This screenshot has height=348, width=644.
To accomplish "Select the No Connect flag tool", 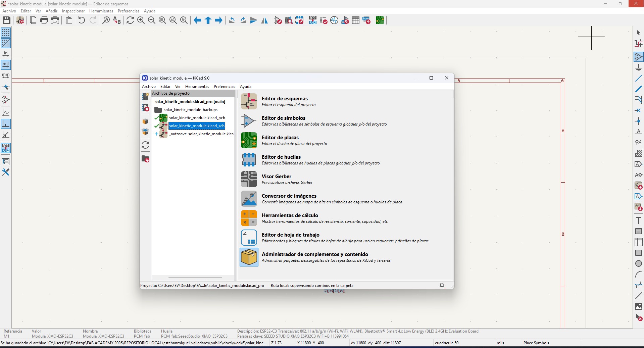I will point(638,110).
